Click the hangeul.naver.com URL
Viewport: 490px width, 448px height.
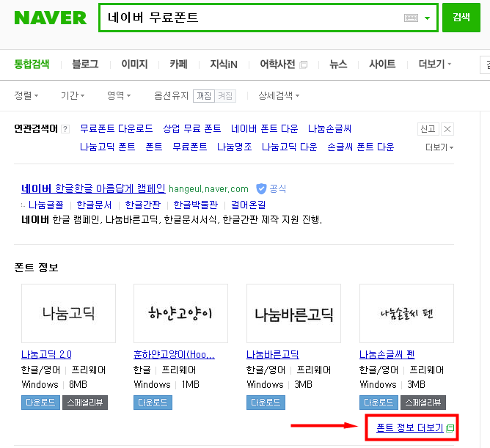208,189
